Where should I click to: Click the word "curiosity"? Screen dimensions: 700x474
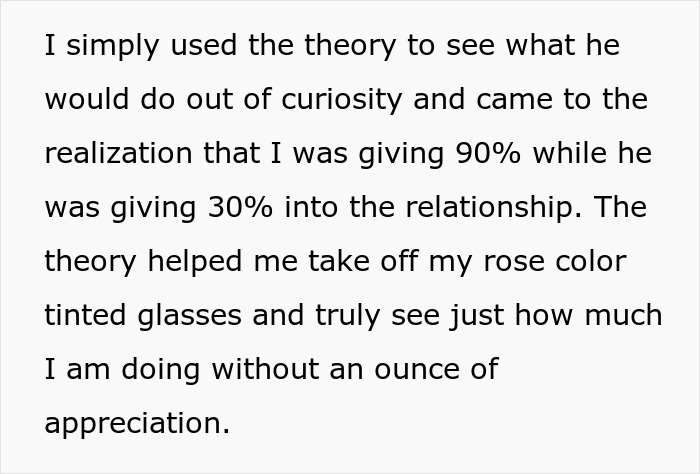pos(342,100)
